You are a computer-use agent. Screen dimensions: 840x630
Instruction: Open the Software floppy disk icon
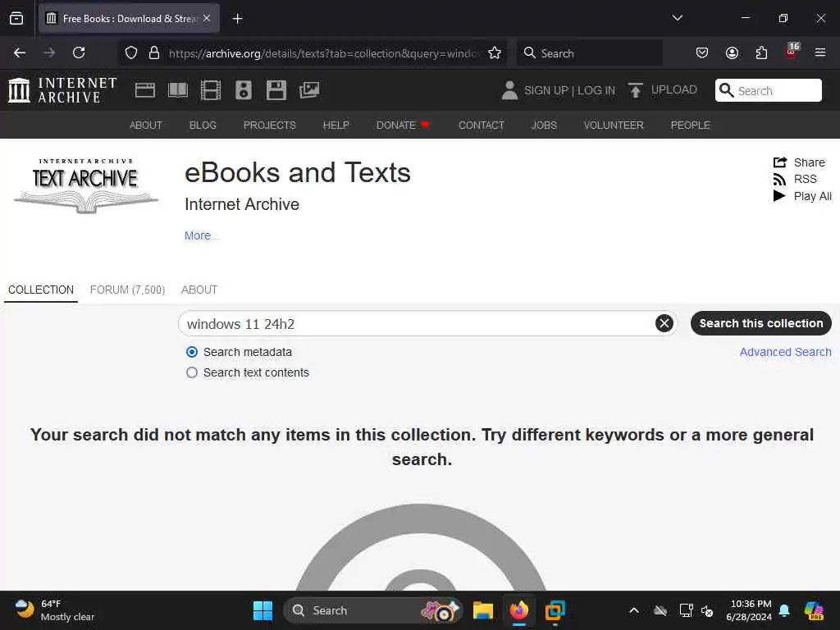coord(276,90)
